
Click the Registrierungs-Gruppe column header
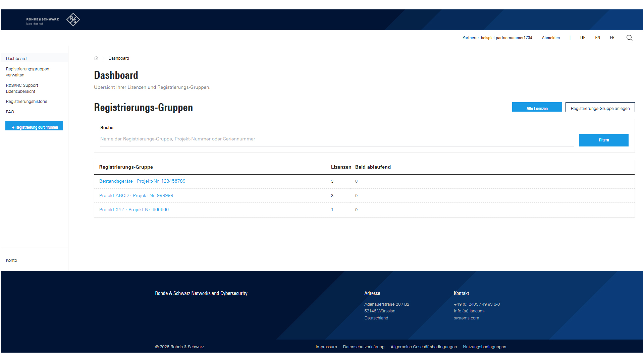coord(126,167)
